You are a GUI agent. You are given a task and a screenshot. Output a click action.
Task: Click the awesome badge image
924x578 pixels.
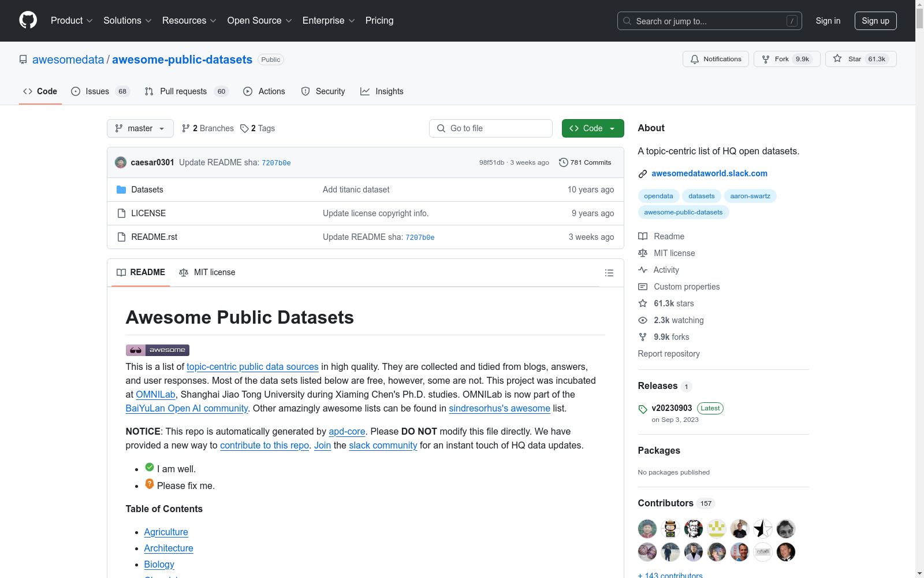point(158,350)
